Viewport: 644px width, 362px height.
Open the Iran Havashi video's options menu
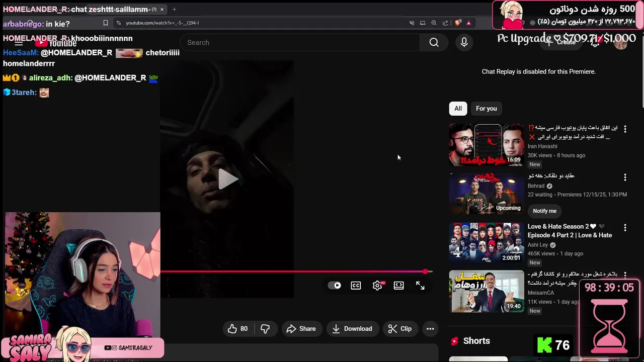coord(625,129)
